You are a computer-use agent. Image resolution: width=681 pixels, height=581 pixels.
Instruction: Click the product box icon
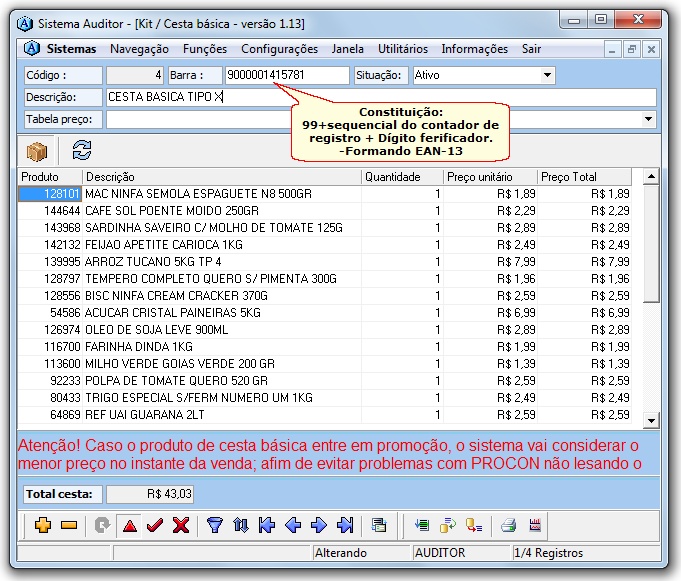coord(38,150)
